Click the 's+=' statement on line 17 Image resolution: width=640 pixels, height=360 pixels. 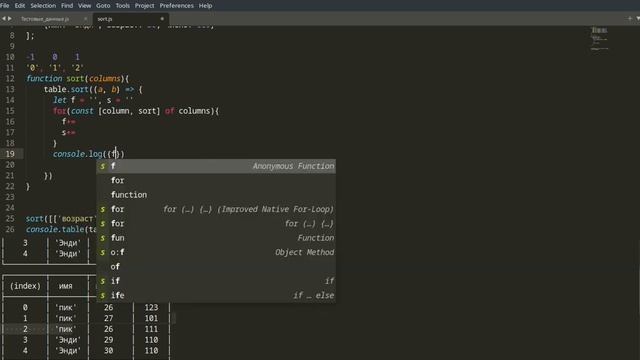[69, 132]
